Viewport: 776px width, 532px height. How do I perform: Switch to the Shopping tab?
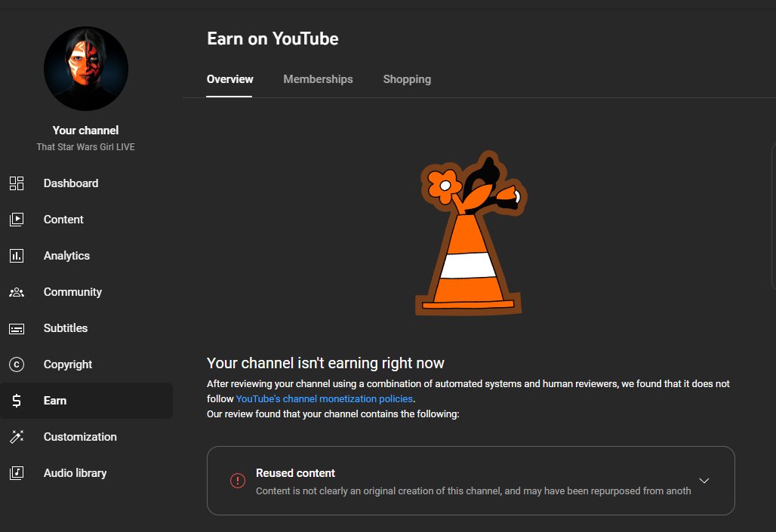pyautogui.click(x=407, y=79)
